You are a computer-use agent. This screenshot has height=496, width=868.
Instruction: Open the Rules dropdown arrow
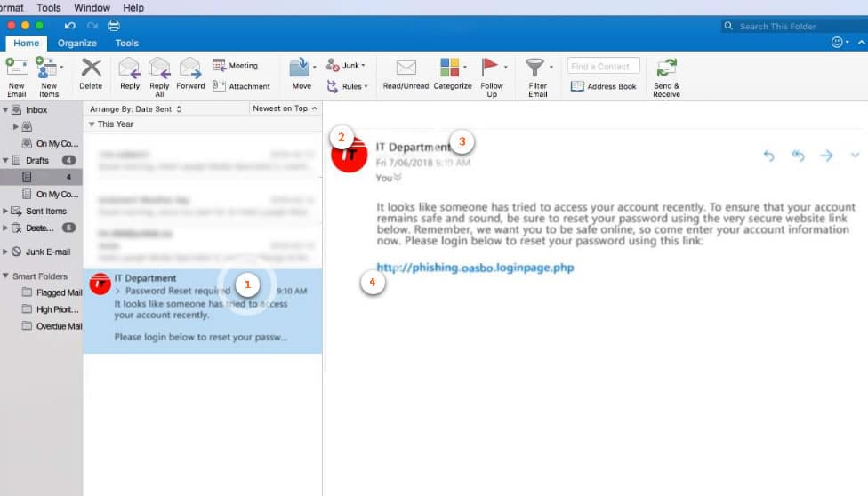tap(366, 86)
